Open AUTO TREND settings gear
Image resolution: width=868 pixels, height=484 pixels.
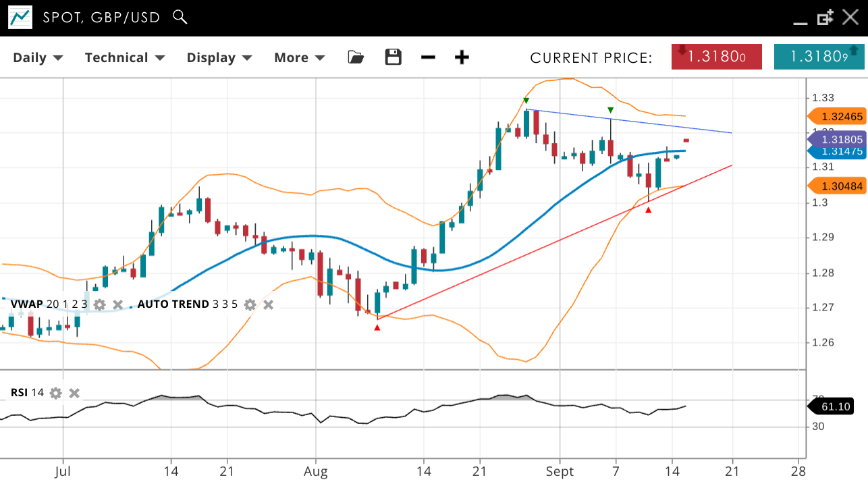[250, 304]
